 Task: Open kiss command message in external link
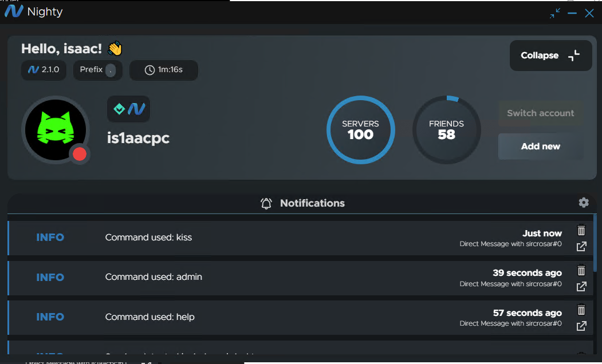(x=581, y=247)
